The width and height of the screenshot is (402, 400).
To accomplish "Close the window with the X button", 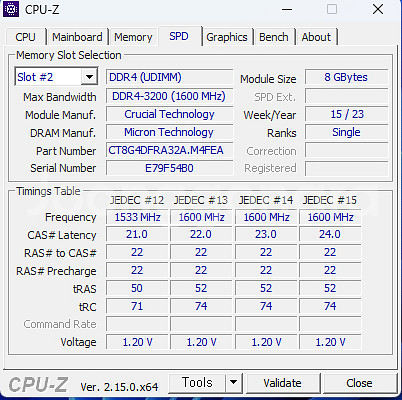I will [x=378, y=9].
